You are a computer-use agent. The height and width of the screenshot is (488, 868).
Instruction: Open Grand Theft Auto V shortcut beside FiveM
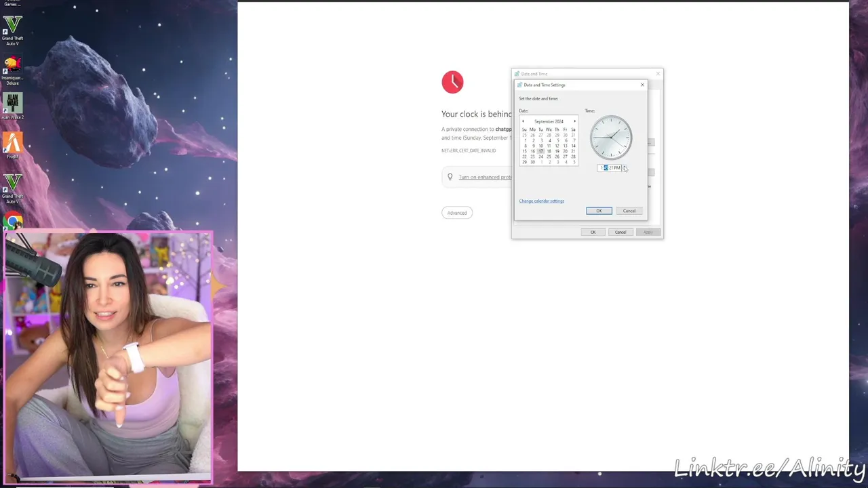point(12,188)
